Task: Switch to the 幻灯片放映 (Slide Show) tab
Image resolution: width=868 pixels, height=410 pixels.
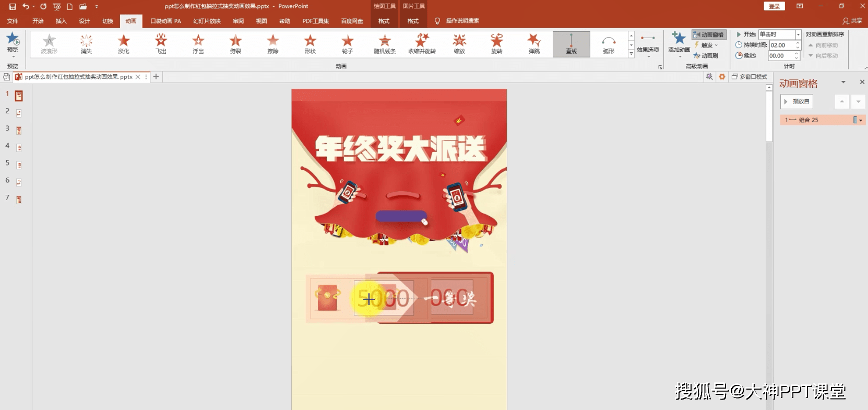Action: [207, 21]
